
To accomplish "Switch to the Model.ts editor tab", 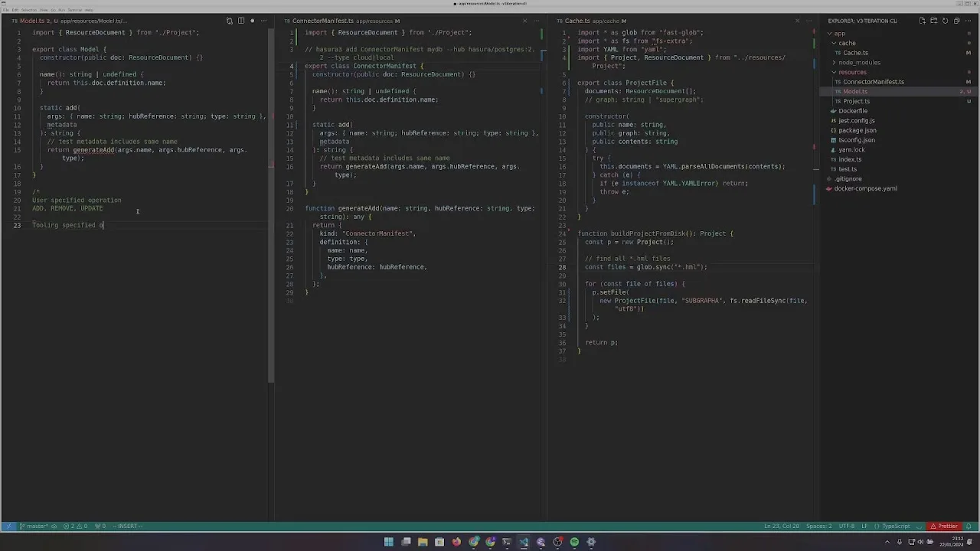I will [x=69, y=21].
